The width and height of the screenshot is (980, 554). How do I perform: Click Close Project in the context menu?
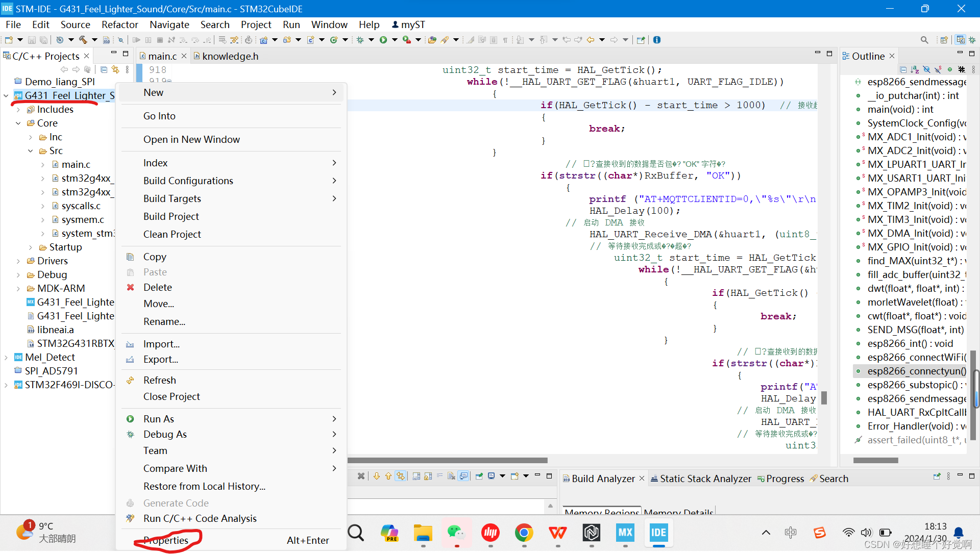pos(232,396)
